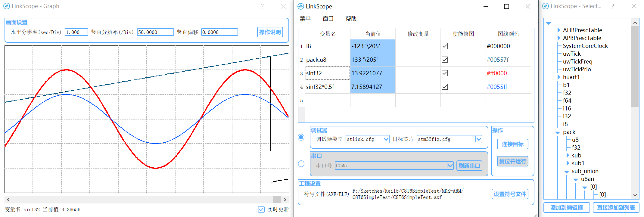
Task: Click the #ff0000 line color cell
Action: point(508,73)
